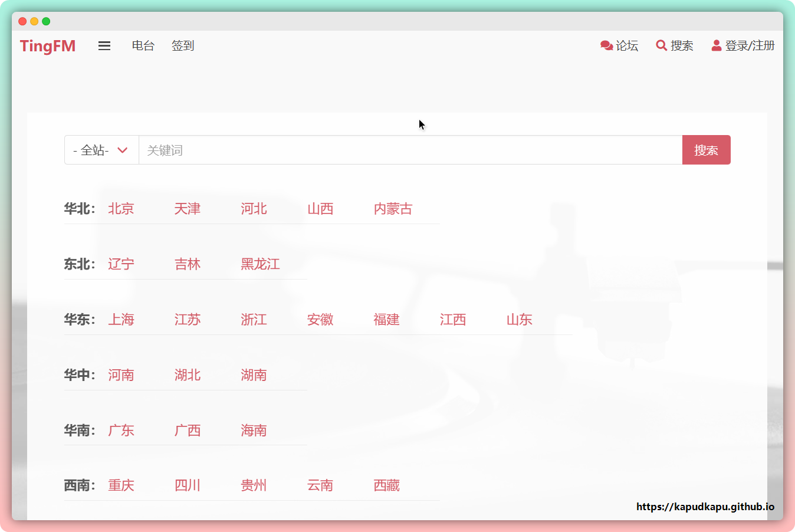Go to the 山东 province link
Image resolution: width=795 pixels, height=532 pixels.
point(519,320)
